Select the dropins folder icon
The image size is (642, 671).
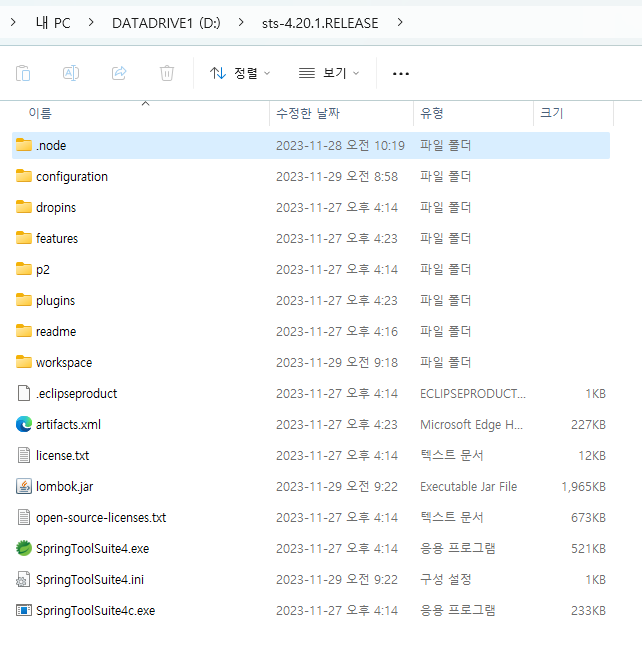tap(24, 207)
